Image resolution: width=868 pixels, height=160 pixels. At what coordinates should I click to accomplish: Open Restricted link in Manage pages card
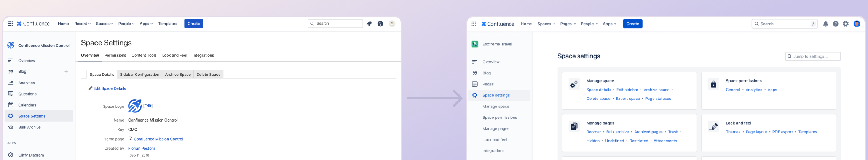coord(639,141)
